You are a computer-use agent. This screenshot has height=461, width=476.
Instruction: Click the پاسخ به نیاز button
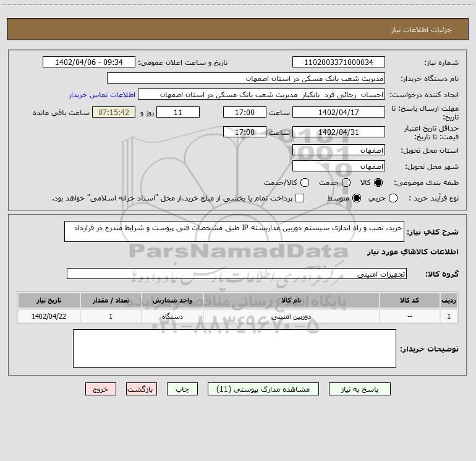tap(359, 389)
